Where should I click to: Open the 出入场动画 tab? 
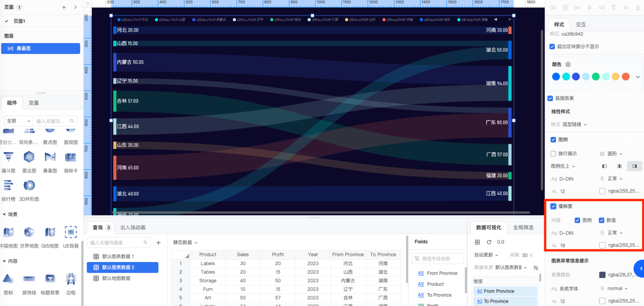coord(133,228)
